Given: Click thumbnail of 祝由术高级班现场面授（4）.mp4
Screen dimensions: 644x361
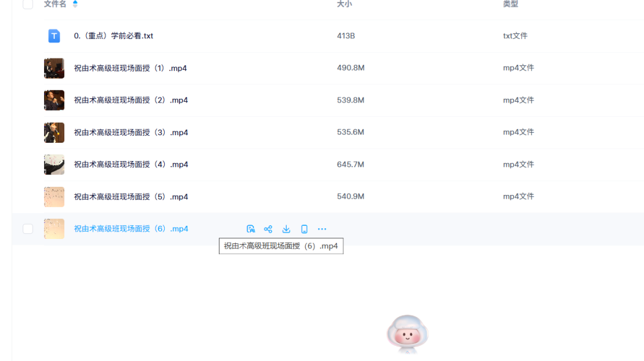Looking at the screenshot, I should [54, 164].
